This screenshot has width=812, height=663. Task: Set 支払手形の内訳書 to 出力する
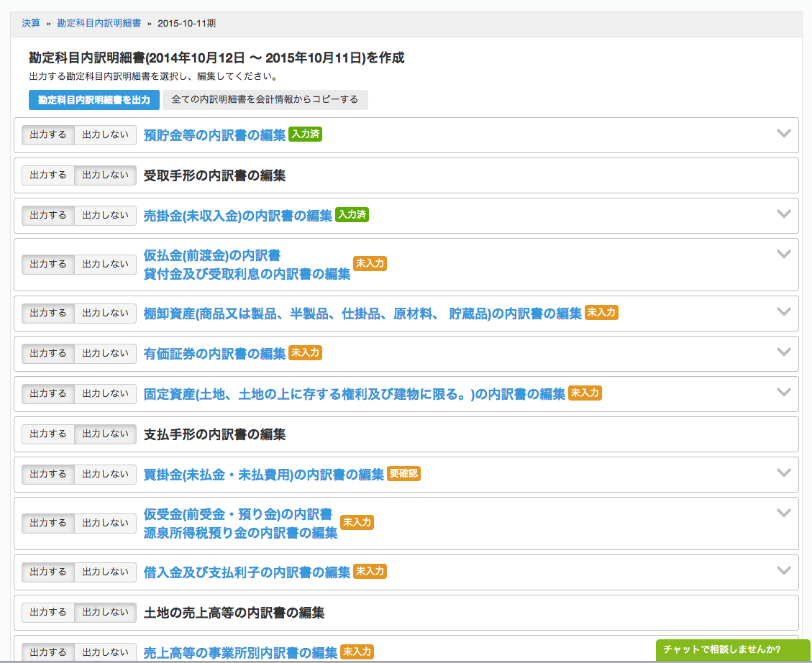pos(48,434)
